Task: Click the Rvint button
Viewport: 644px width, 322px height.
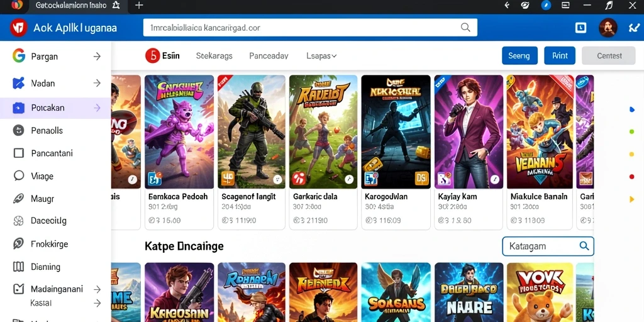Action: point(559,55)
